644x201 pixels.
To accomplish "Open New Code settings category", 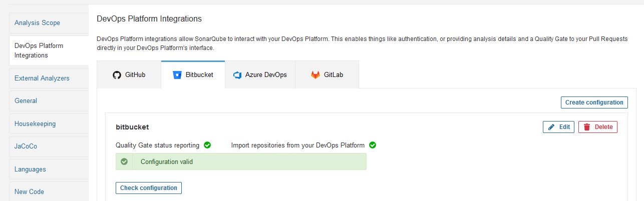I will click(x=49, y=192).
